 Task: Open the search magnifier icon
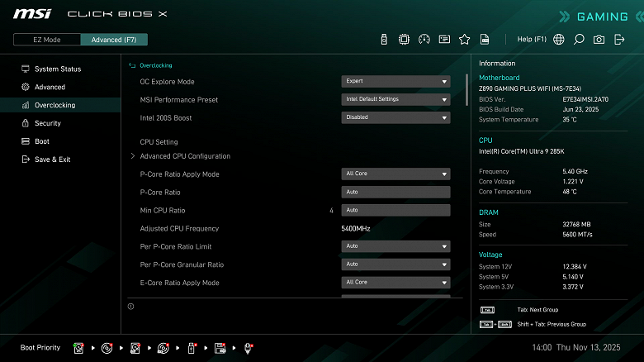point(579,39)
